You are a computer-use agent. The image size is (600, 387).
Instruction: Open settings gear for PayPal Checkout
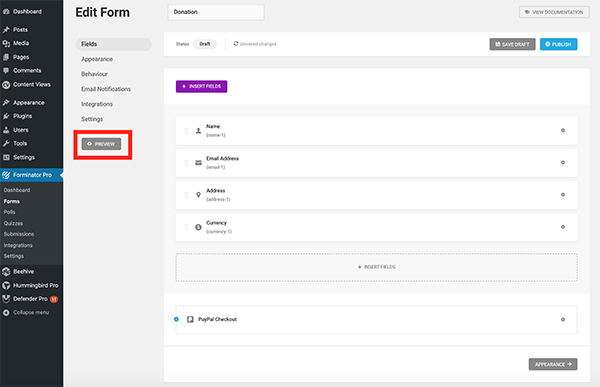tap(563, 320)
